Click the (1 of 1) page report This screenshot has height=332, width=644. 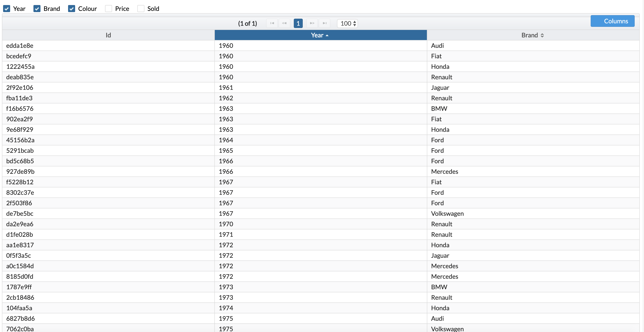tap(247, 24)
